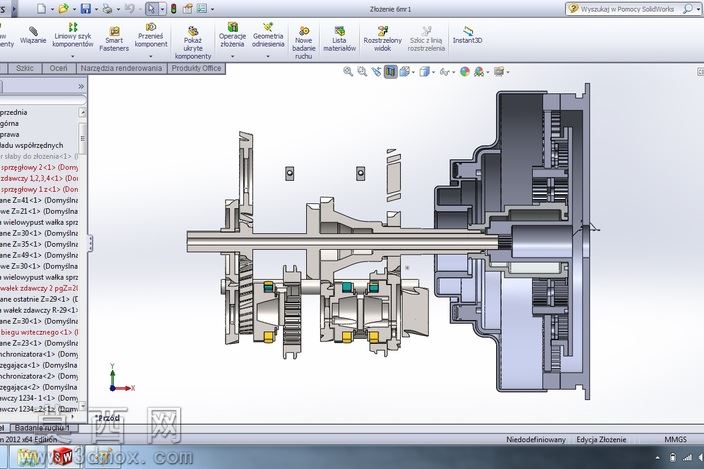Select Liniowy szyk komponentów tool

pyautogui.click(x=73, y=35)
